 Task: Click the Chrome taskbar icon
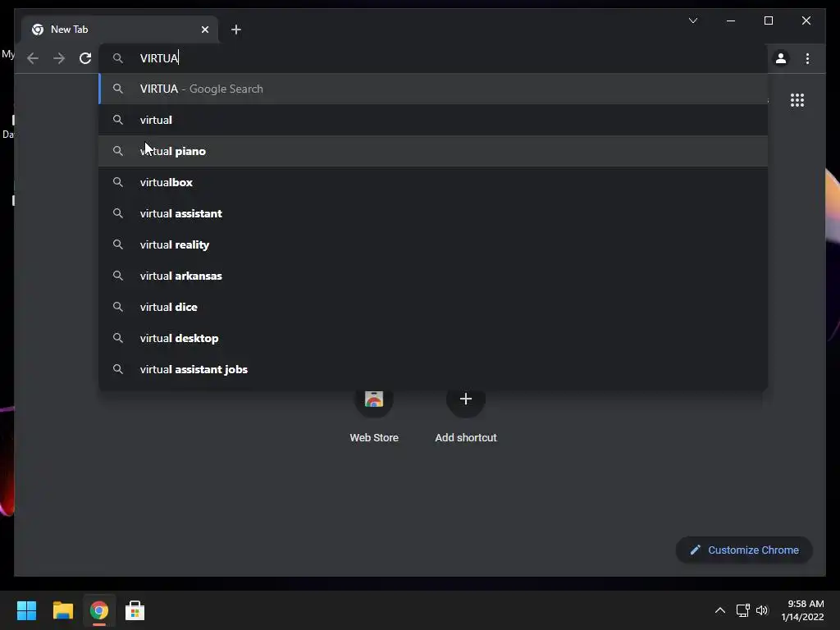point(98,610)
